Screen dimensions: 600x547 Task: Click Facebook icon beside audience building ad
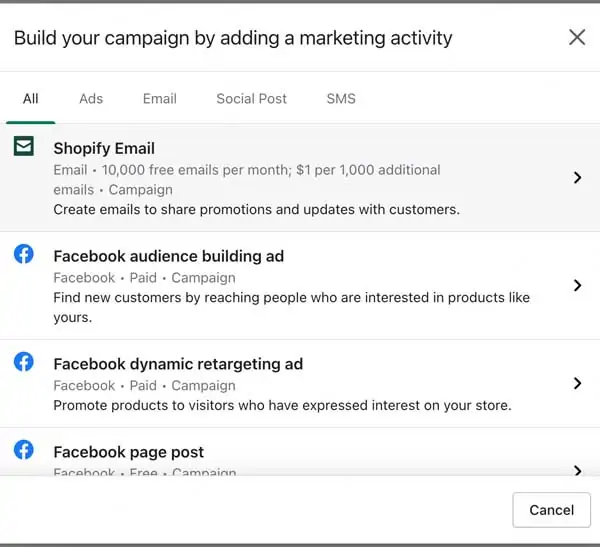coord(24,254)
